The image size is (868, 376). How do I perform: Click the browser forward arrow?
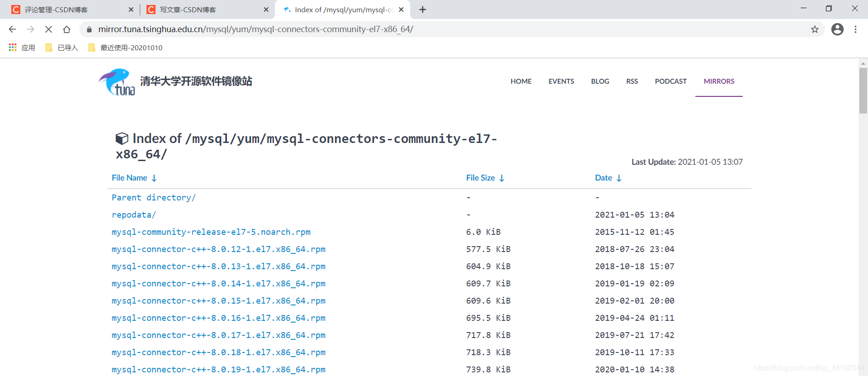pyautogui.click(x=30, y=29)
